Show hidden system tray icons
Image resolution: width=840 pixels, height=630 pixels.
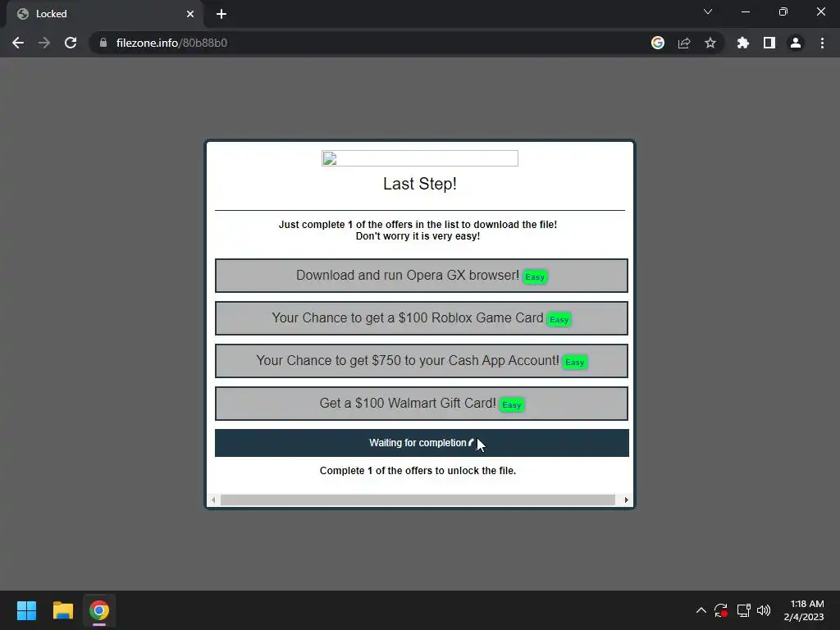701,610
